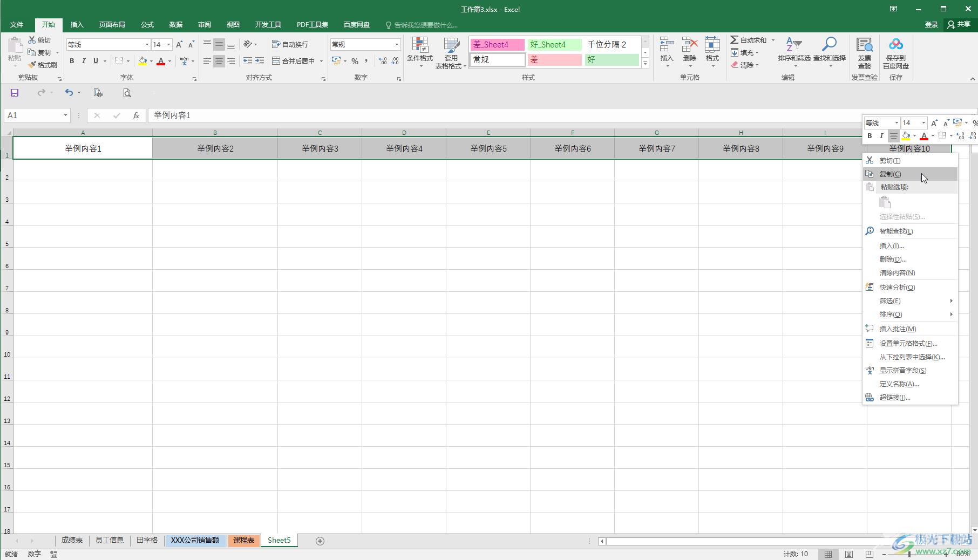Expand the AutoSum dropdown arrow
Viewport: 978px width, 560px height.
click(x=773, y=40)
